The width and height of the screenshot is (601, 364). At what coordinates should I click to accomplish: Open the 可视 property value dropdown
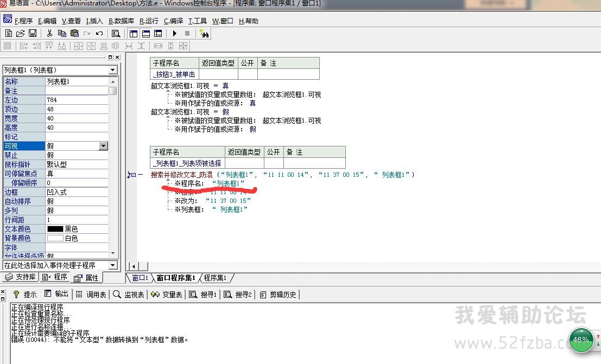tap(103, 146)
